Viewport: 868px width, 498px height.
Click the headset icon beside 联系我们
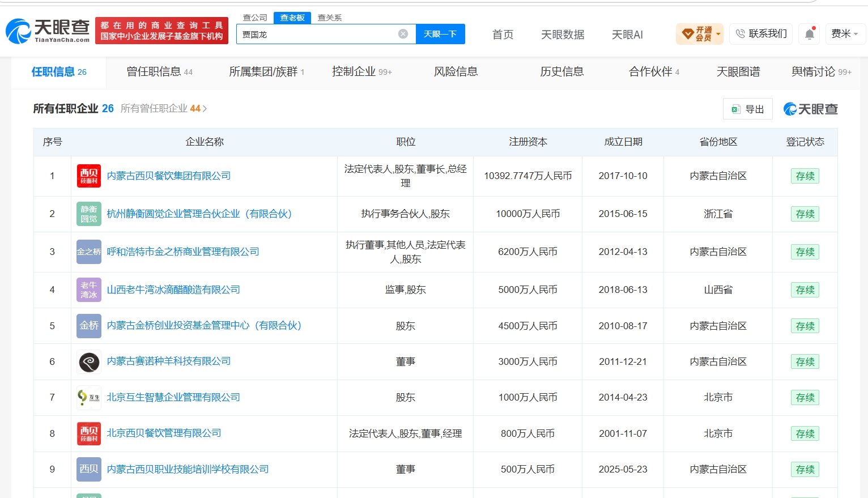click(740, 34)
